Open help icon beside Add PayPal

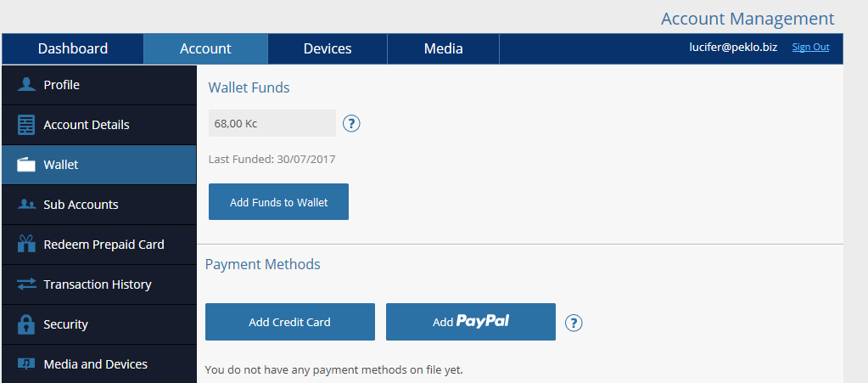click(x=574, y=322)
